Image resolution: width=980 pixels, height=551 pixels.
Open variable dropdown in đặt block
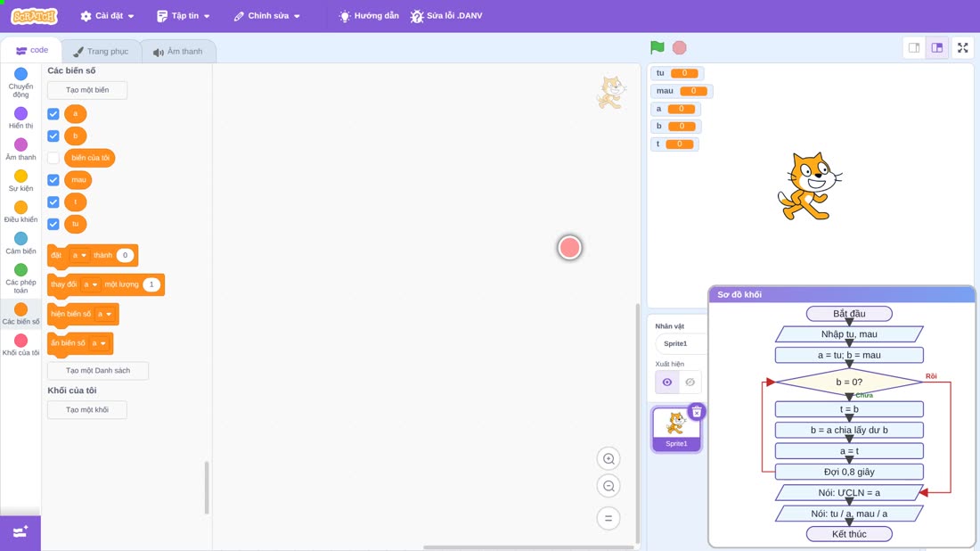(78, 255)
